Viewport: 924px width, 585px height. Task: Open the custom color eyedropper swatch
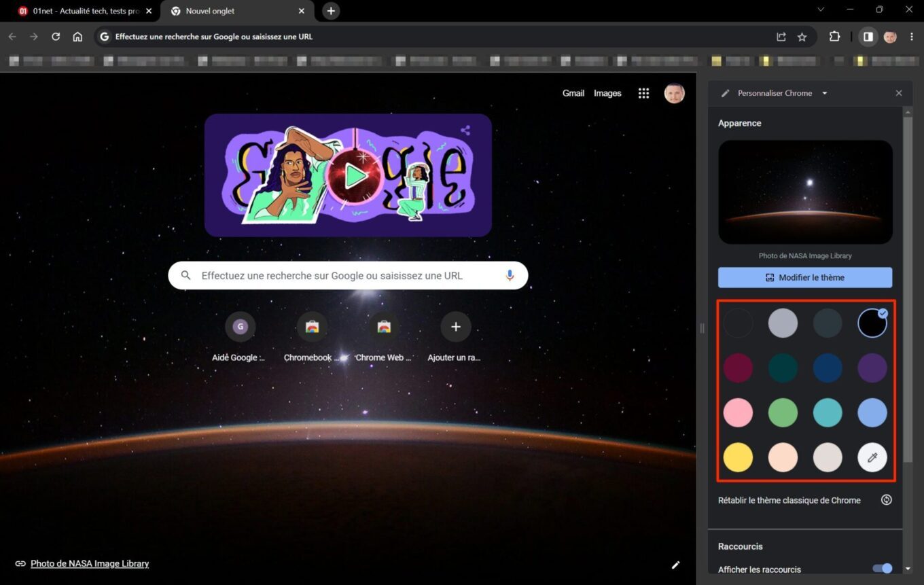pos(872,457)
